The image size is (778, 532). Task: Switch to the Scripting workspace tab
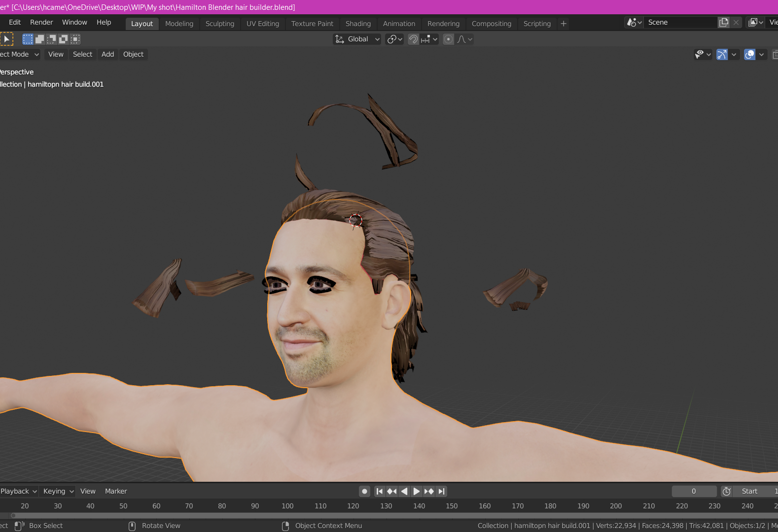pos(537,24)
